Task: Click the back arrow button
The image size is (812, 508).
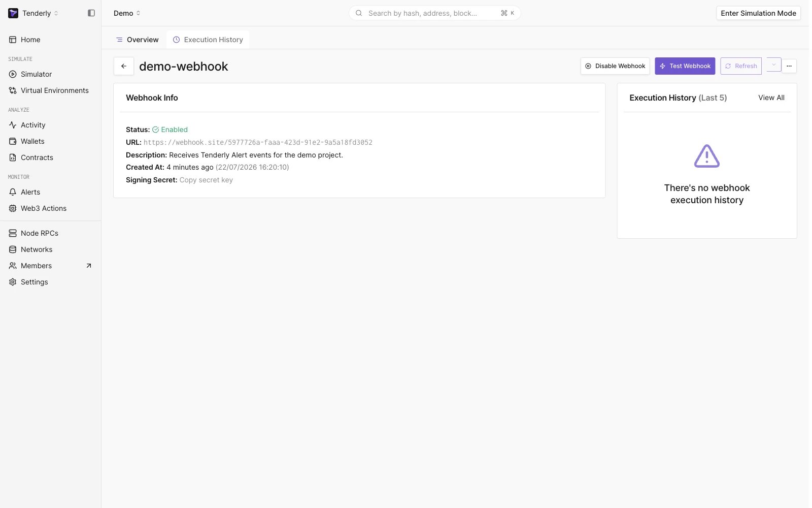Action: [124, 66]
